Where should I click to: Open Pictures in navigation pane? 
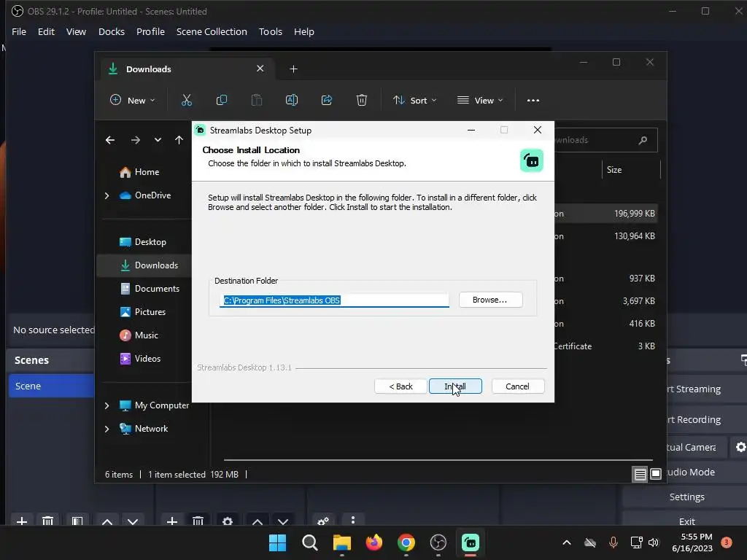(144, 312)
